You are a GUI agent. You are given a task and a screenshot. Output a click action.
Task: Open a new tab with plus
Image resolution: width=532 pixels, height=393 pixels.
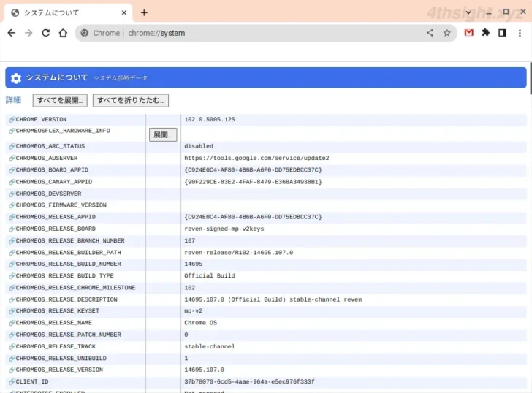pyautogui.click(x=144, y=13)
